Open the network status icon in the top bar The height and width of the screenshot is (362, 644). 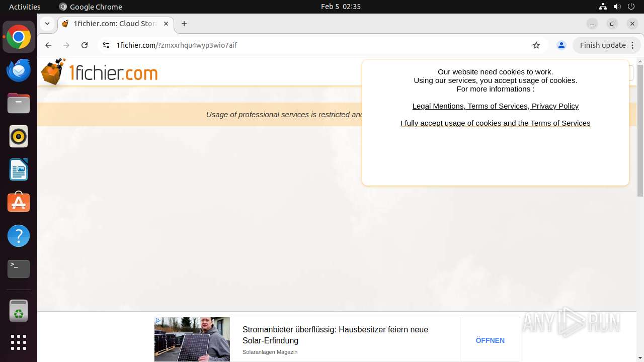603,7
